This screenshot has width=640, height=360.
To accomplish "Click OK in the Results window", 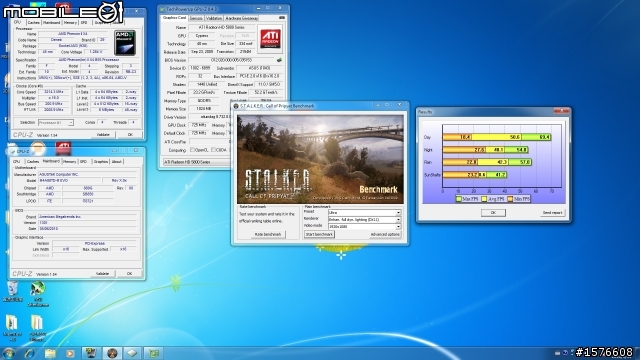I will [493, 213].
